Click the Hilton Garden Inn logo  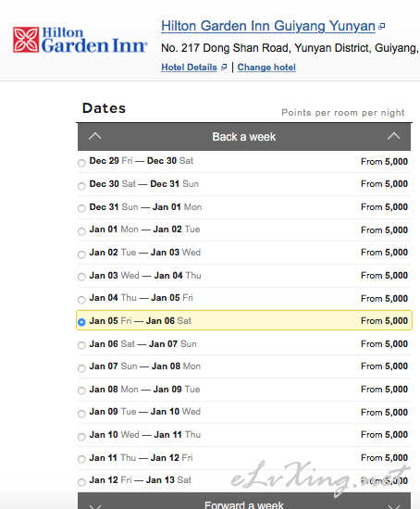point(80,40)
